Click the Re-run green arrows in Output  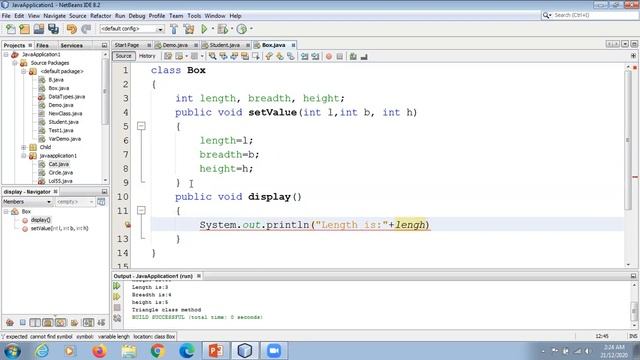coord(117,286)
